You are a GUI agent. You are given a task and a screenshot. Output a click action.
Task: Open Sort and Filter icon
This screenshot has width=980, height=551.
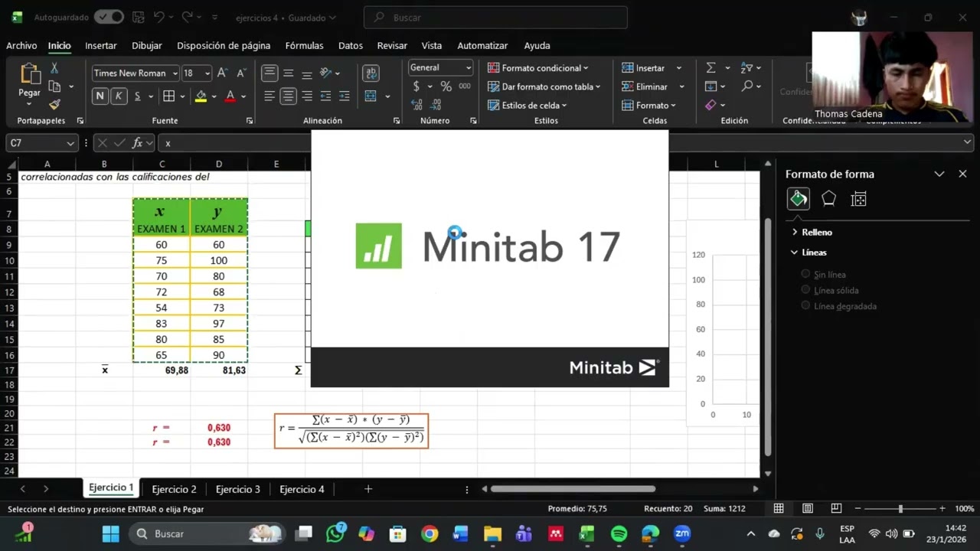[747, 68]
